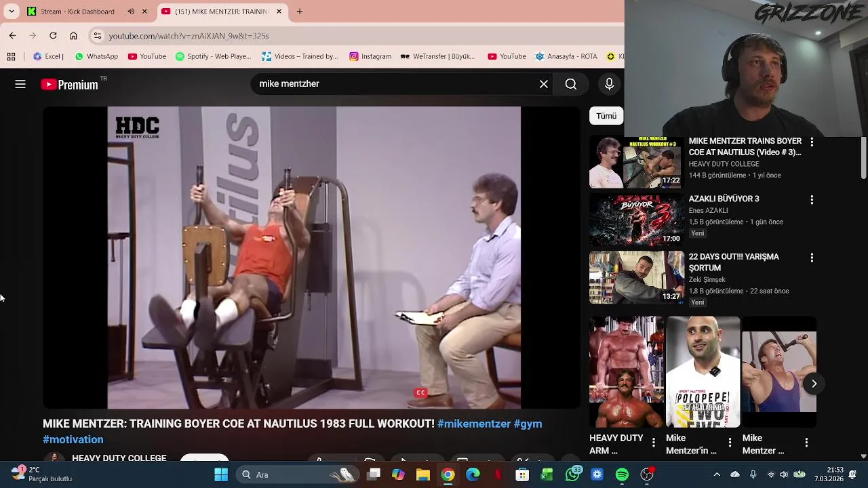The width and height of the screenshot is (868, 488).
Task: Open Microsoft Edge from the taskbar
Action: [x=473, y=474]
